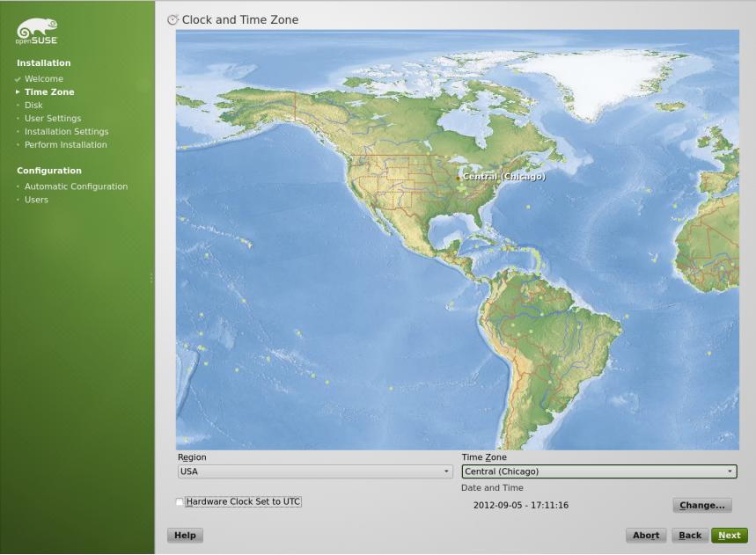Click the Help button

185,536
